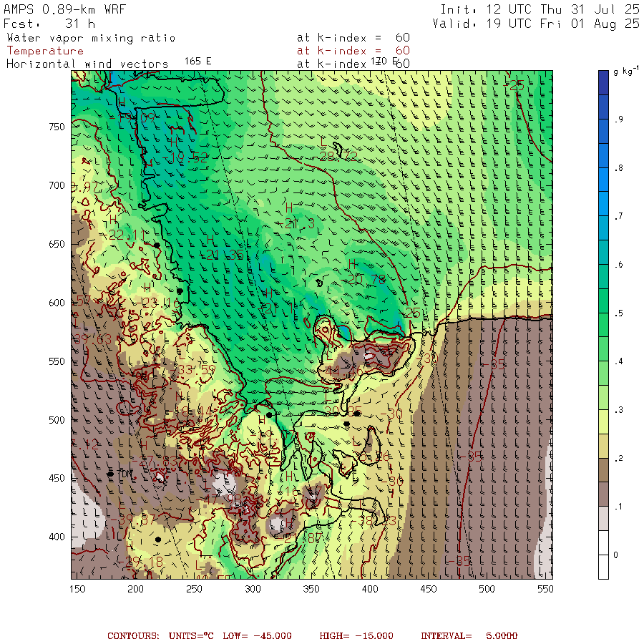644x644 pixels.
Task: Pick the blue colorbar swatch between .8 and .9
Action: pos(603,155)
